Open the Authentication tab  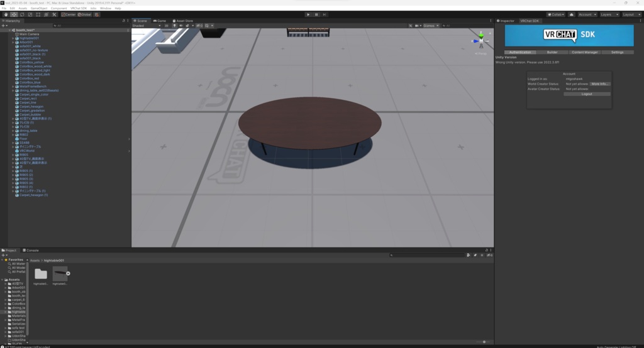pyautogui.click(x=520, y=52)
